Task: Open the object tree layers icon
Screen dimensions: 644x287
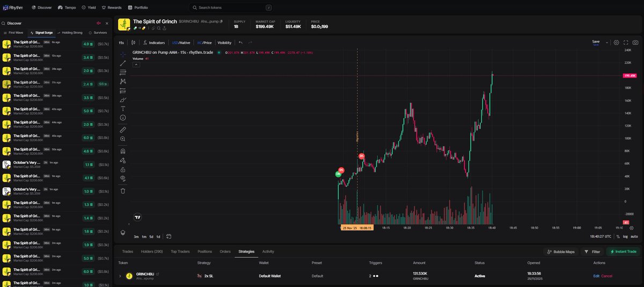Action: coord(123,232)
